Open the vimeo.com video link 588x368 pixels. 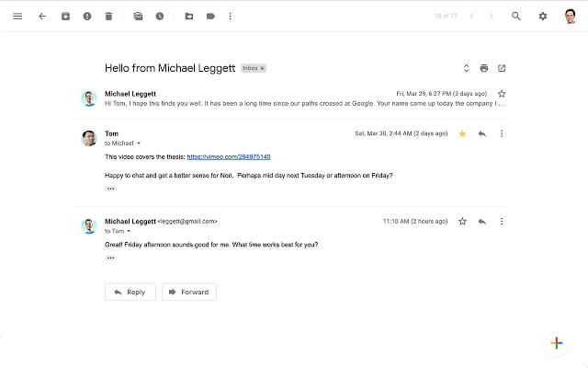pyautogui.click(x=228, y=157)
